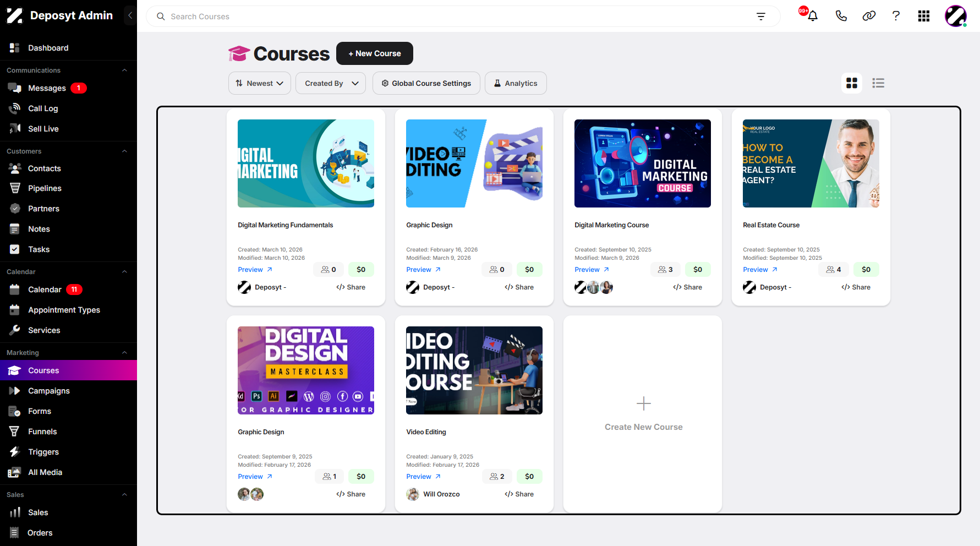The width and height of the screenshot is (980, 546).
Task: Click the Calendar sidebar icon
Action: 15,290
